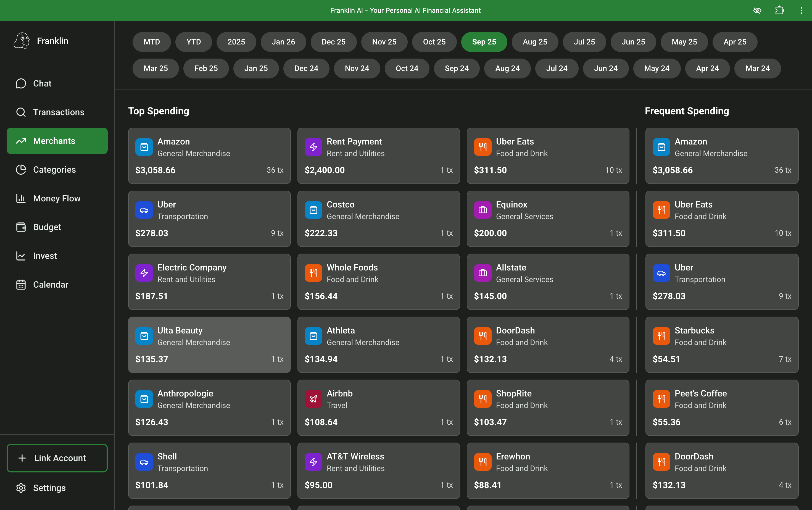Open Settings label at sidebar bottom

point(49,488)
